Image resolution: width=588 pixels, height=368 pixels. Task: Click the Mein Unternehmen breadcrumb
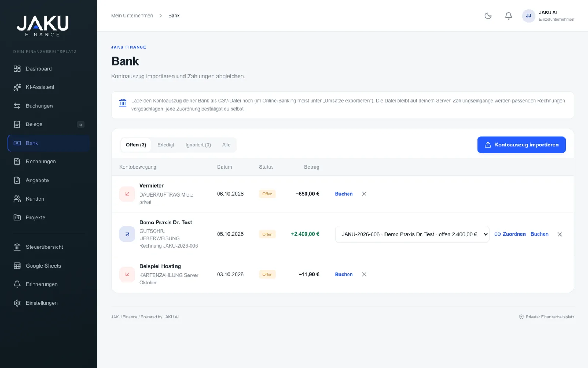coord(132,15)
